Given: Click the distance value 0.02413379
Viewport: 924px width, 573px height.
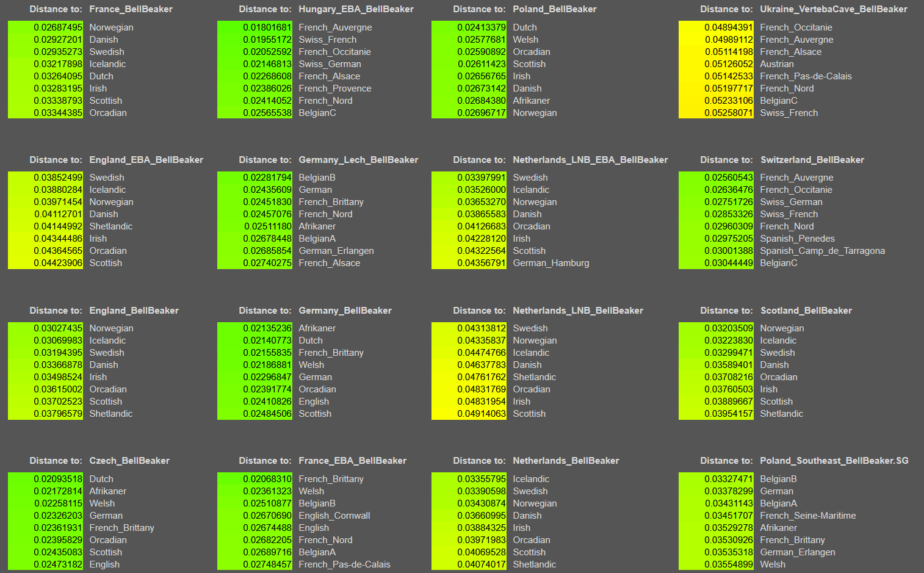Looking at the screenshot, I should (482, 27).
